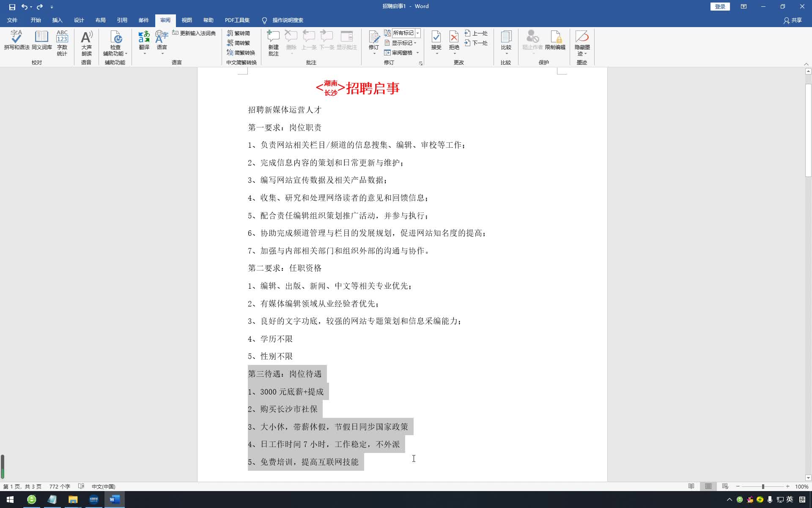The image size is (812, 508).
Task: Go to previous change 上一处
Action: (x=476, y=33)
